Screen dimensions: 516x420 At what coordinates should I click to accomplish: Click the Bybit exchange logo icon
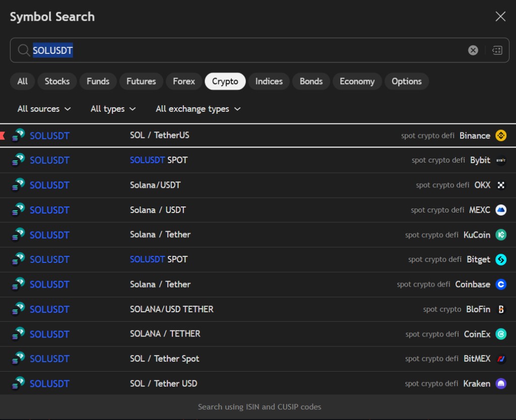tap(501, 160)
